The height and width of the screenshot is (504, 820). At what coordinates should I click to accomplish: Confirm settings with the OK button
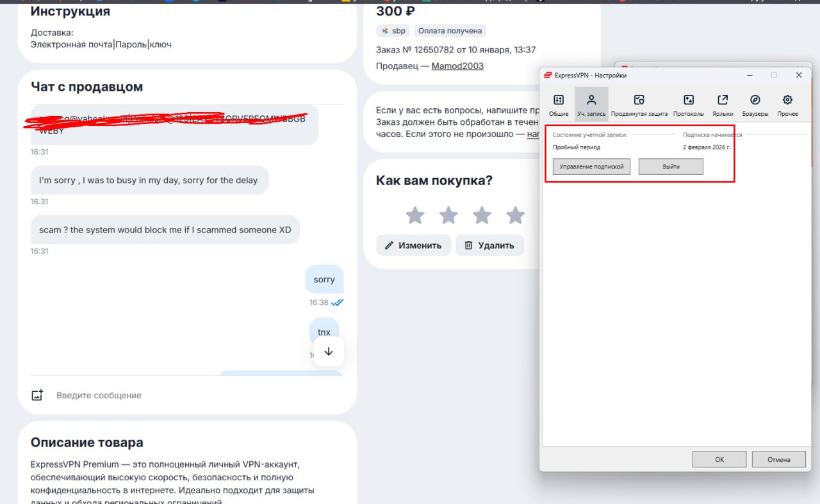(719, 459)
